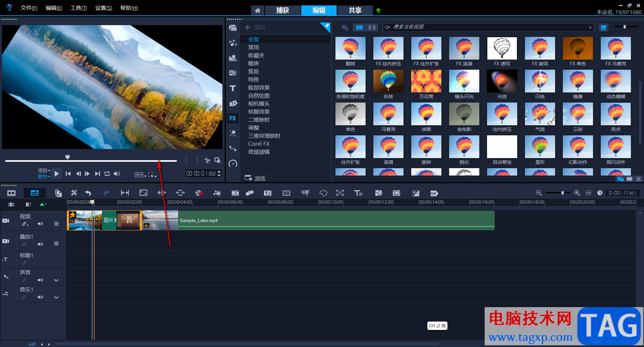Adjust the thumbnail size slider
This screenshot has height=347, width=644.
[626, 27]
